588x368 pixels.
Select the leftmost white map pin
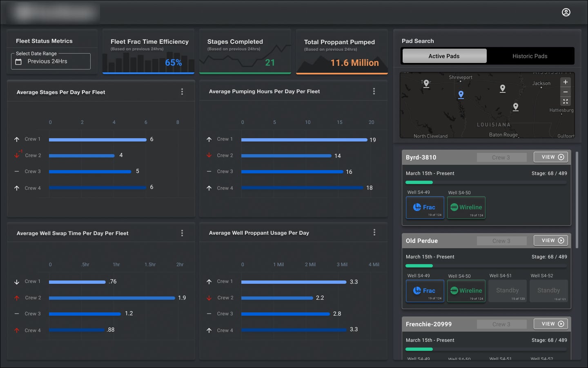tap(426, 83)
